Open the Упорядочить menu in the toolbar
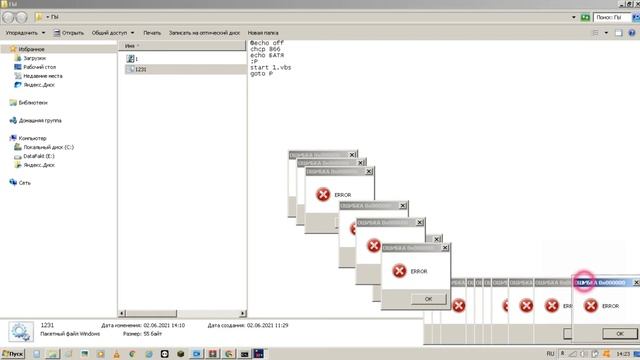Screen dimensions: 640x360 tap(25, 33)
